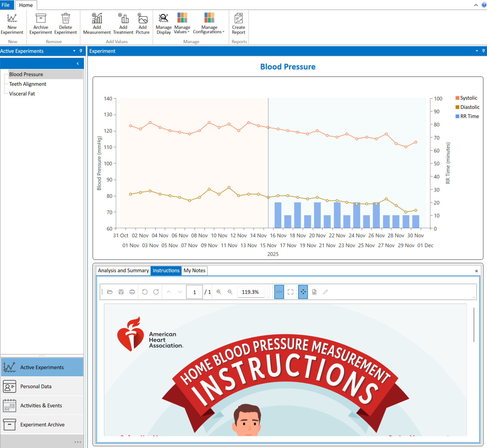This screenshot has height=448, width=487.
Task: Open the File menu
Action: [x=6, y=5]
